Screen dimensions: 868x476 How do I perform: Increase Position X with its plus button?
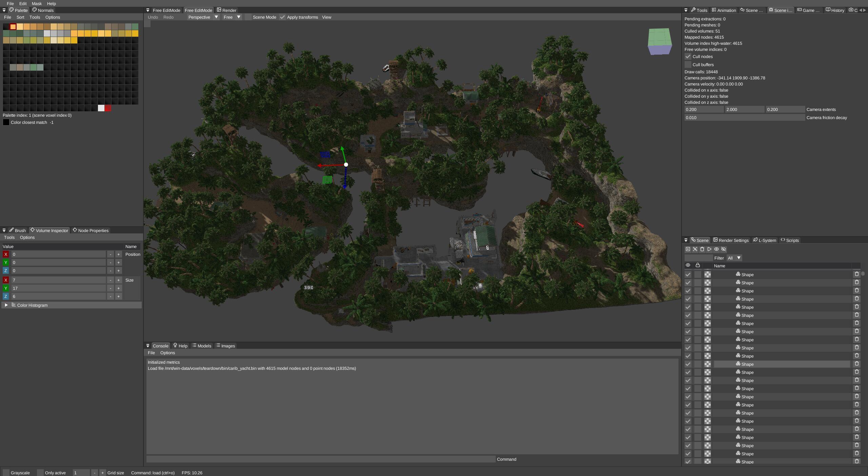[118, 254]
